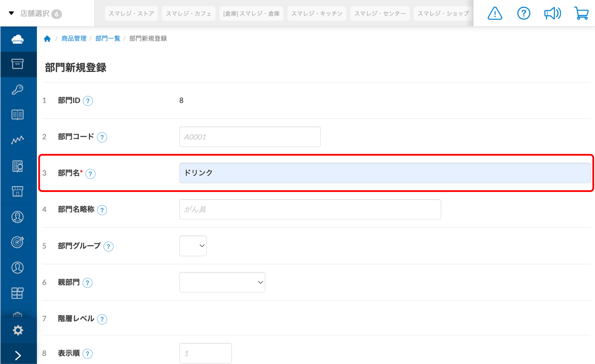Click the sales chart icon in sidebar

(x=18, y=140)
